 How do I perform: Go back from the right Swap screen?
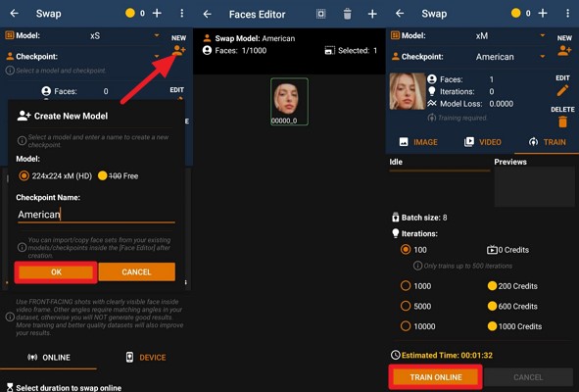pos(400,14)
